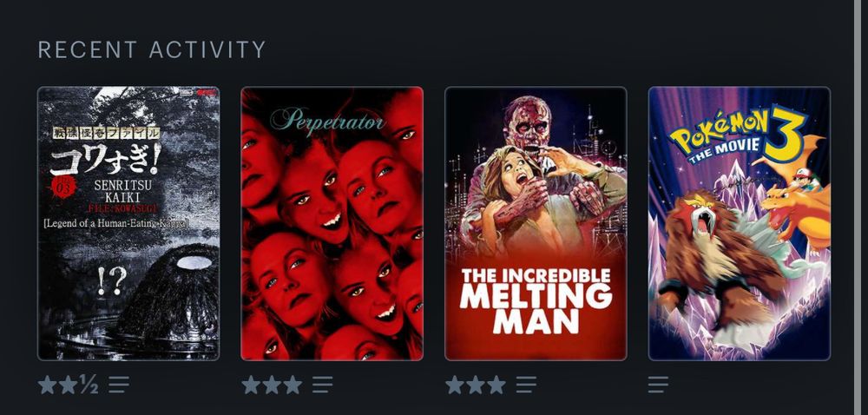Click the cursive Perpetrator title on the poster

[x=328, y=120]
